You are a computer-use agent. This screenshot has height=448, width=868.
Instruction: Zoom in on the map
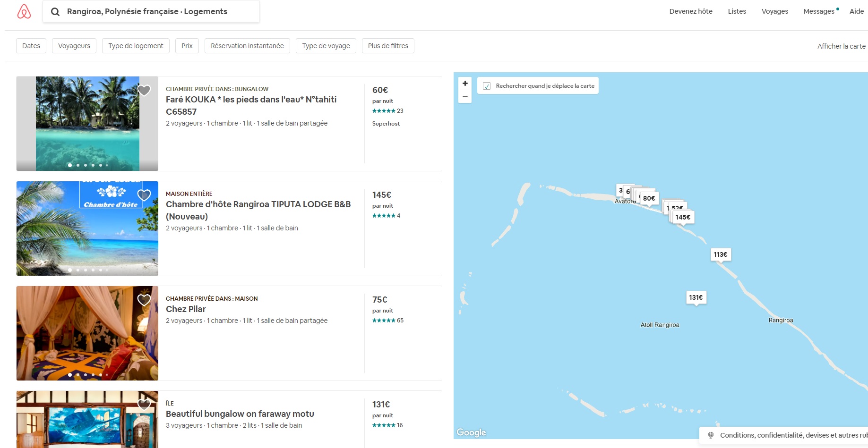click(465, 84)
